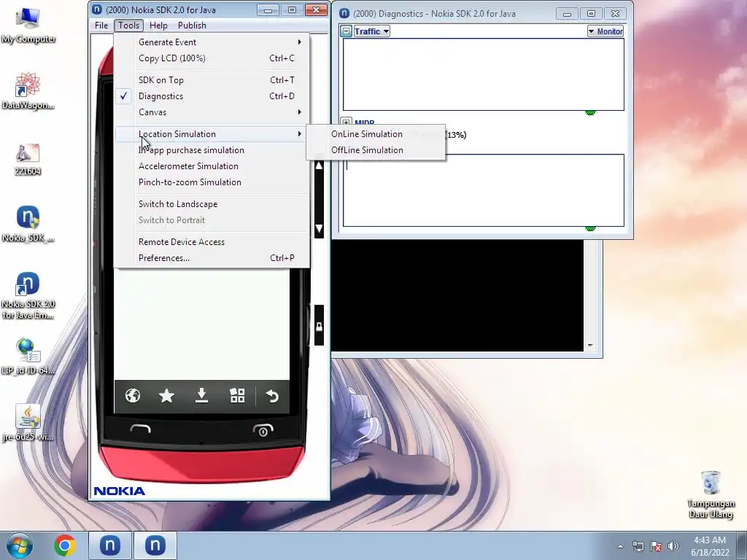
Task: Open the DataWagon desktop shortcut
Action: (28, 91)
